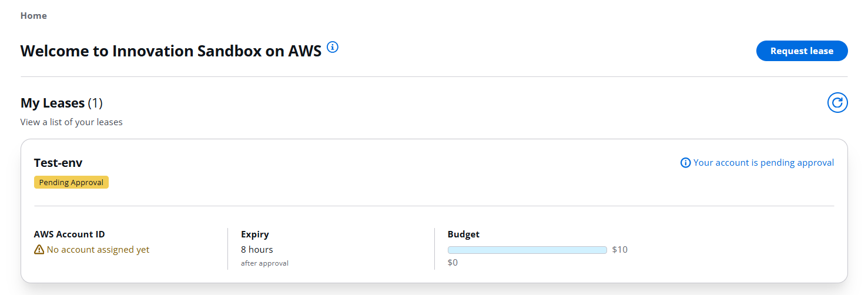The image size is (868, 295).
Task: Click the "Welcome to Innovation Sandbox on AWS" heading
Action: click(x=171, y=51)
